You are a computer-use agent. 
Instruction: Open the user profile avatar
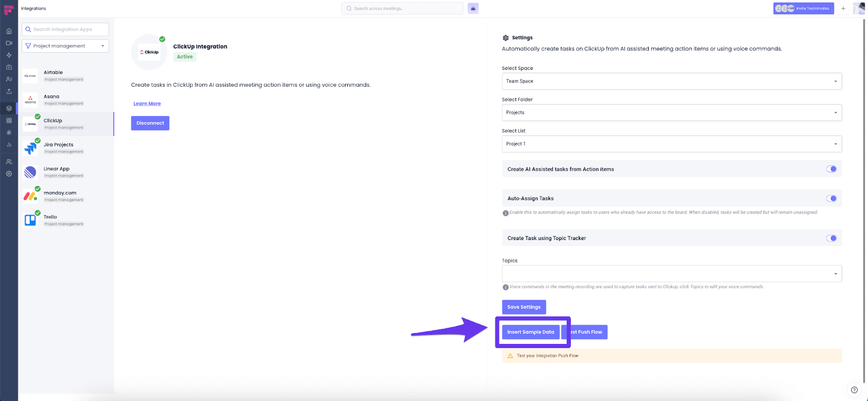(859, 9)
